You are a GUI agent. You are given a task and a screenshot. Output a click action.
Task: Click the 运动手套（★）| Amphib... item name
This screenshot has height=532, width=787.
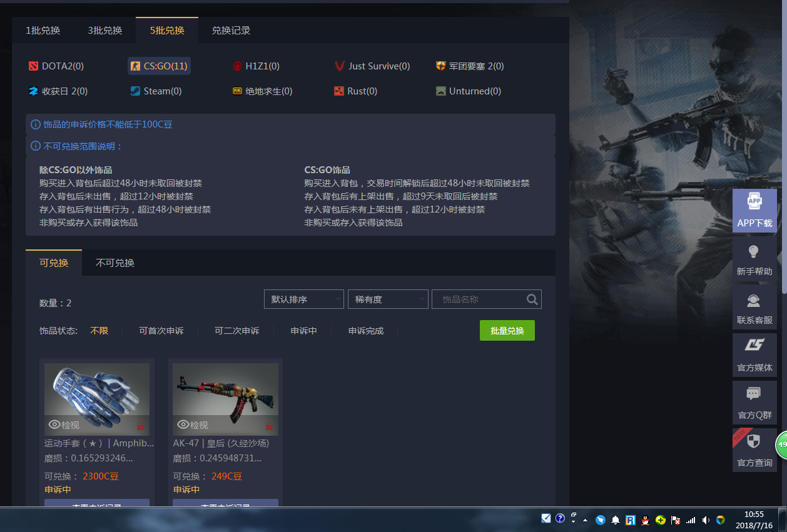tap(99, 443)
